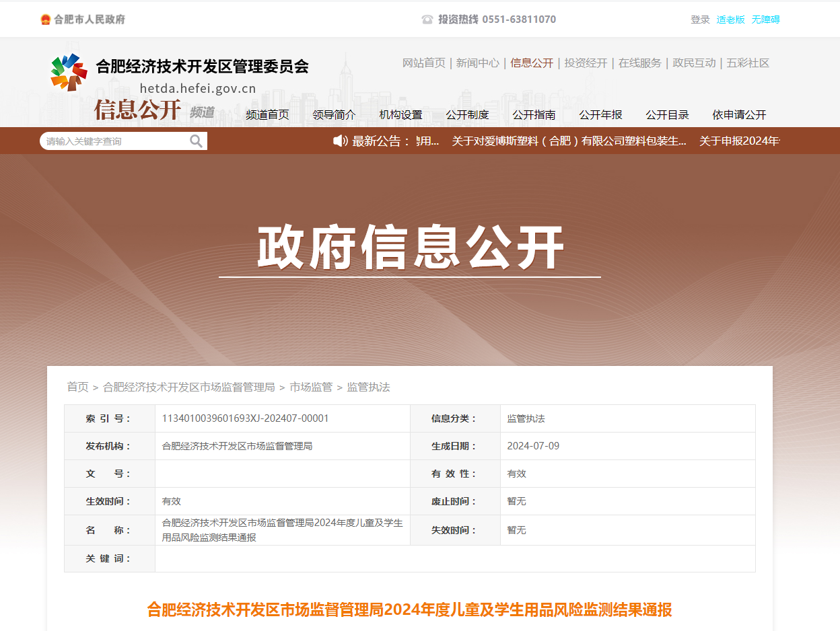Focus the keyword search input field
Screen dimensions: 840x631
(x=116, y=141)
